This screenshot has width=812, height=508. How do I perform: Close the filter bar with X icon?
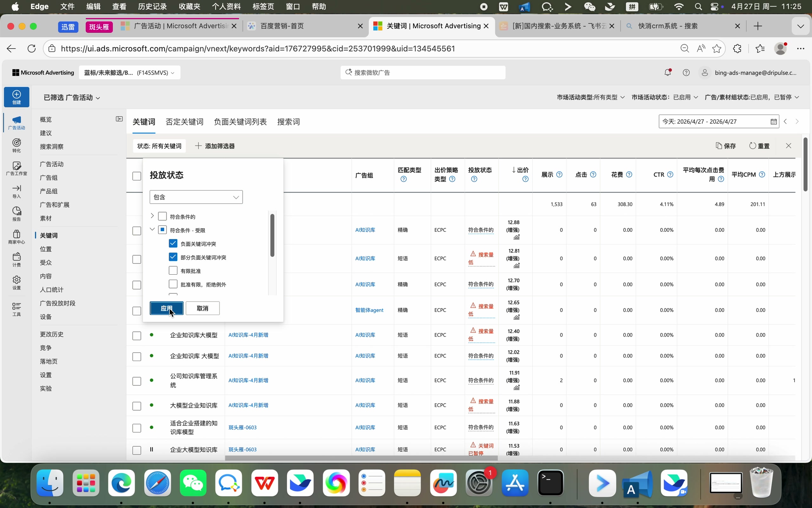(x=789, y=145)
